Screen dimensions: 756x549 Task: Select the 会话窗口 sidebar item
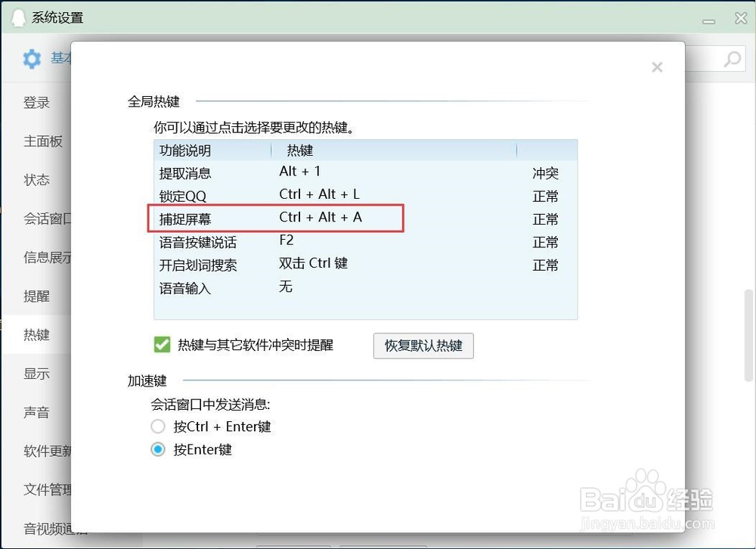click(x=45, y=219)
